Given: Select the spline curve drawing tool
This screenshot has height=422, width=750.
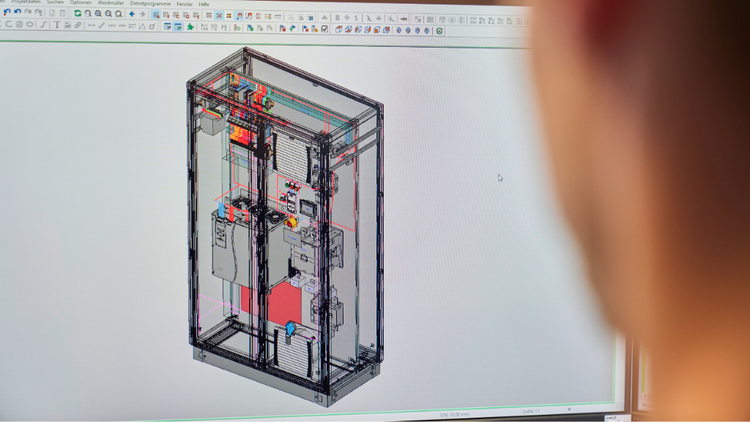Looking at the screenshot, I should point(43,24).
